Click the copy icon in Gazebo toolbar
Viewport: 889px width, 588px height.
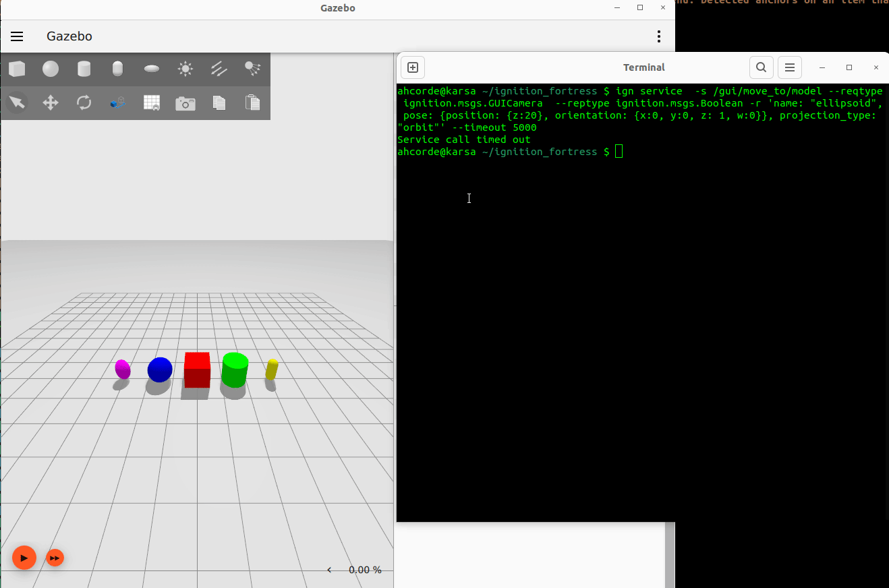(x=219, y=102)
